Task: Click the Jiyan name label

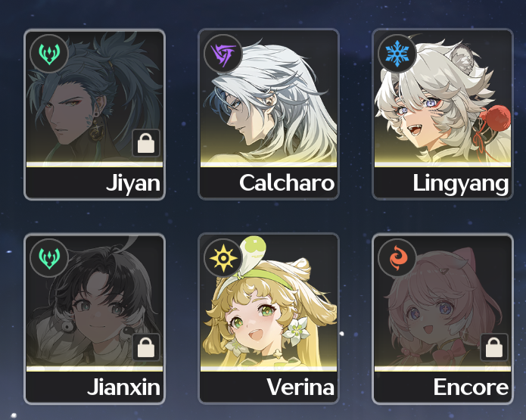Action: [x=133, y=185]
